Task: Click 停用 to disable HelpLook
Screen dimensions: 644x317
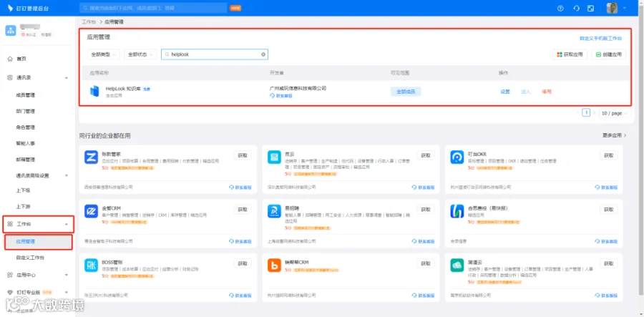Action: coord(546,92)
